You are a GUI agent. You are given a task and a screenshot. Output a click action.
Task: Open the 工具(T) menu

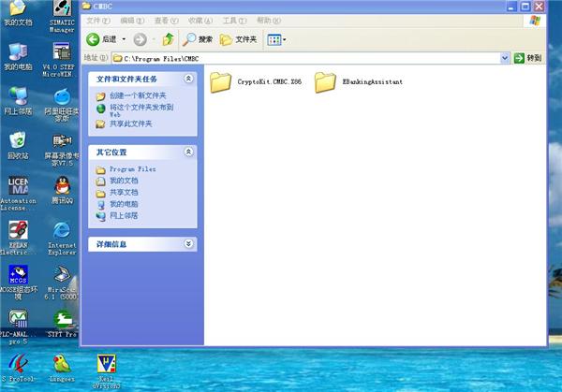pyautogui.click(x=234, y=21)
